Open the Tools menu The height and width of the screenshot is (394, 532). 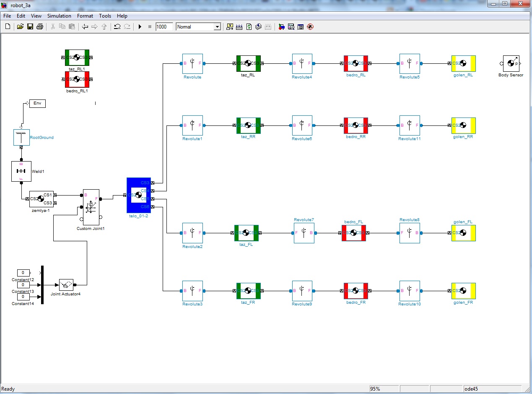[x=105, y=16]
